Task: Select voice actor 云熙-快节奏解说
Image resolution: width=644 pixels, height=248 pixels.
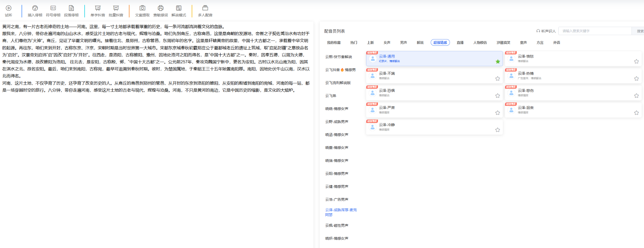Action: [338, 57]
